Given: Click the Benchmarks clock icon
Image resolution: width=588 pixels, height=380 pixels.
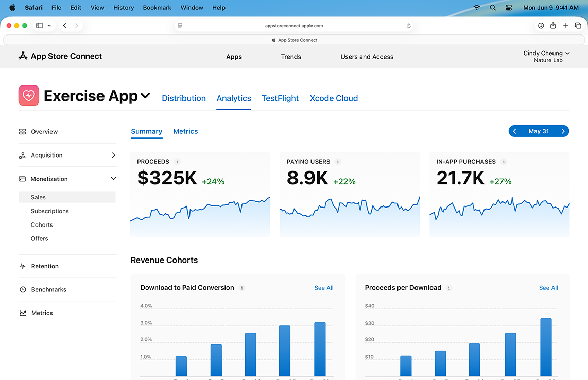Looking at the screenshot, I should point(22,289).
